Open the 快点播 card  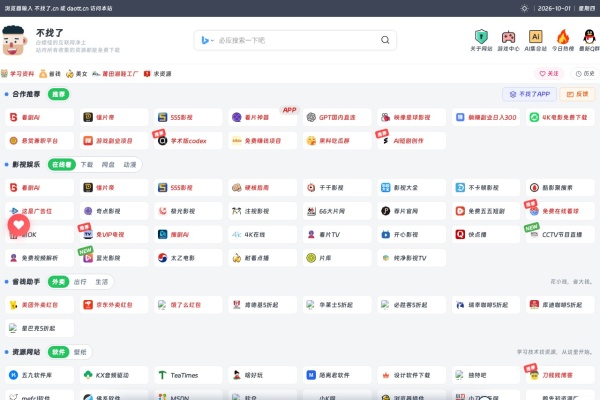486,234
